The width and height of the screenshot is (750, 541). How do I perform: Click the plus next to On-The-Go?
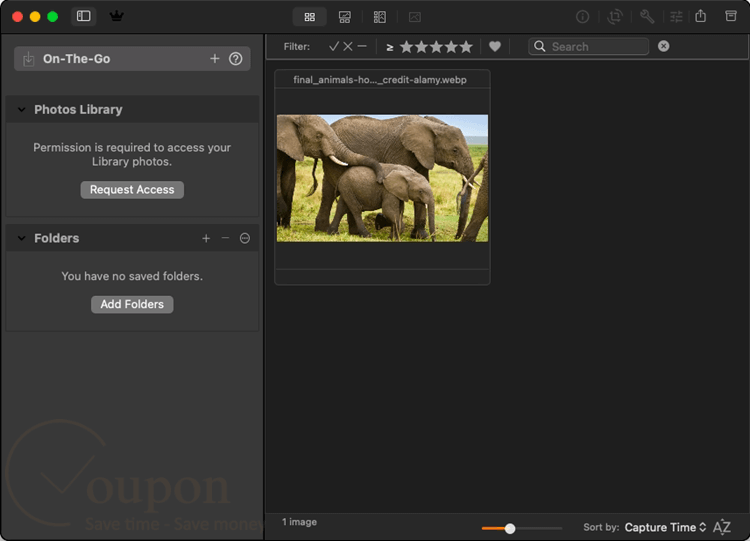215,58
